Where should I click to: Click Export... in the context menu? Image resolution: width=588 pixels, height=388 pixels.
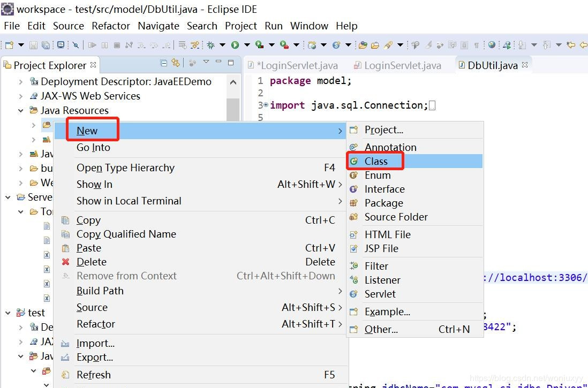coord(201,357)
